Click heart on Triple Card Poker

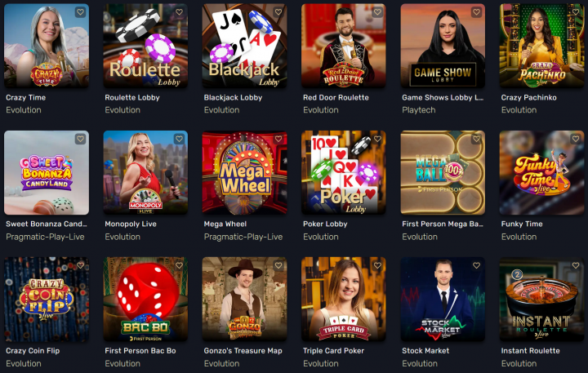click(377, 265)
